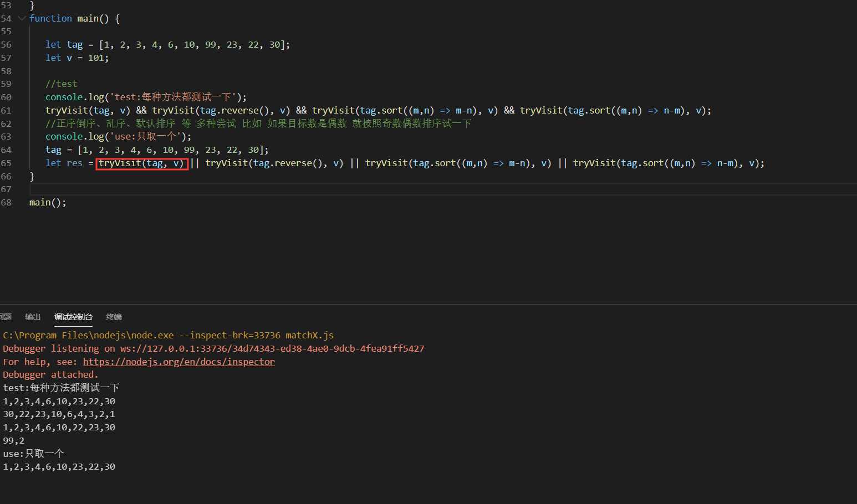Click output line right after 'use:只取一个'
The width and height of the screenshot is (857, 504).
(59, 467)
